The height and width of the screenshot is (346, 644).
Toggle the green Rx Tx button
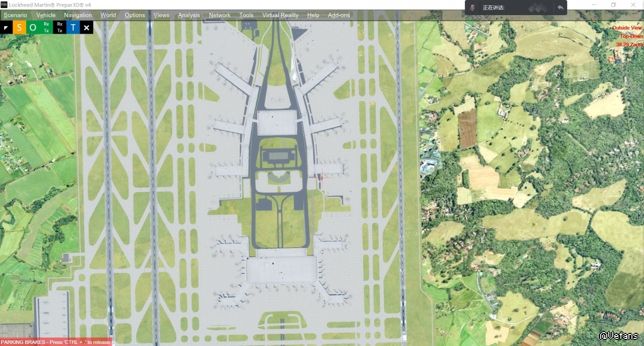(x=46, y=27)
